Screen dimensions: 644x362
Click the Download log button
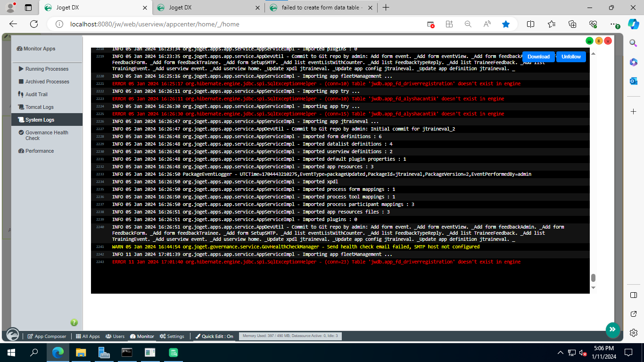tap(538, 57)
